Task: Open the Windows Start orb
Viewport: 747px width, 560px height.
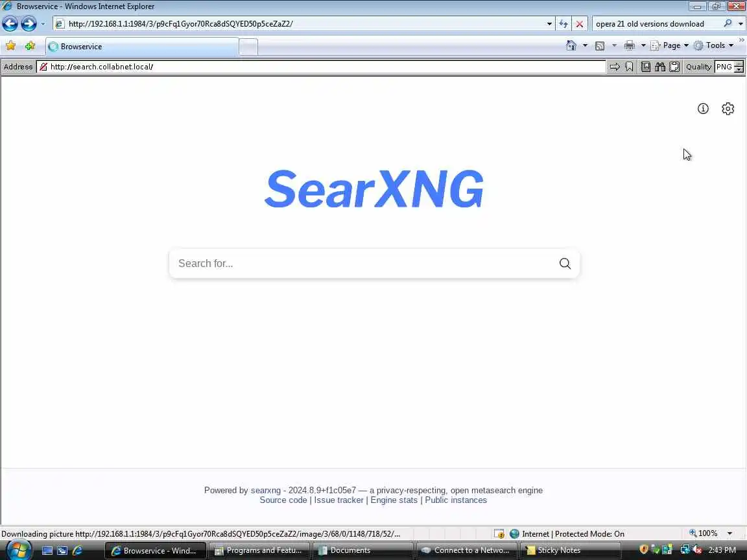Action: coord(18,550)
